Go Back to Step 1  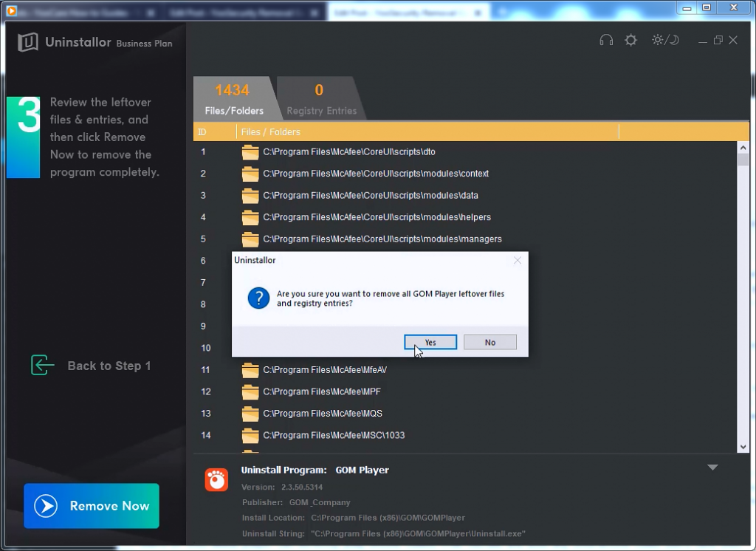pos(109,366)
